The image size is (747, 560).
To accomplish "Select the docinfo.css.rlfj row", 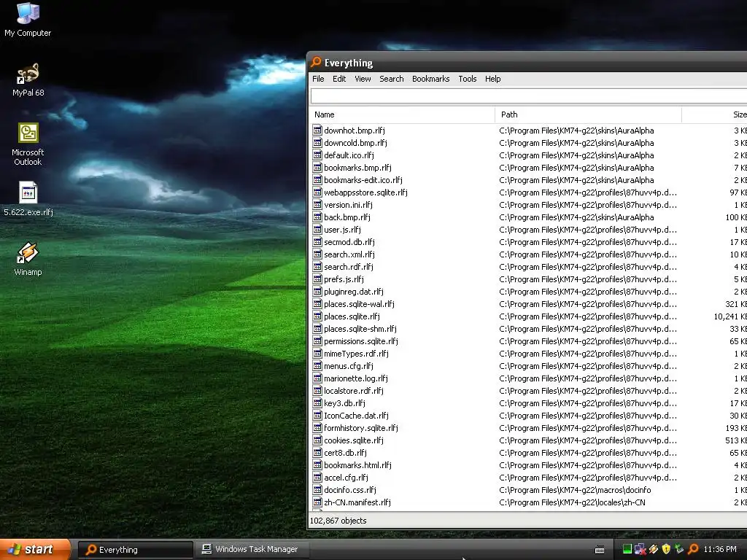I will pyautogui.click(x=529, y=489).
